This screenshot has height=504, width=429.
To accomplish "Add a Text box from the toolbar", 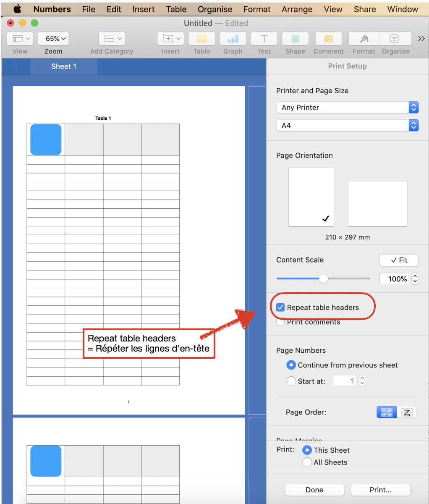I will coord(264,39).
